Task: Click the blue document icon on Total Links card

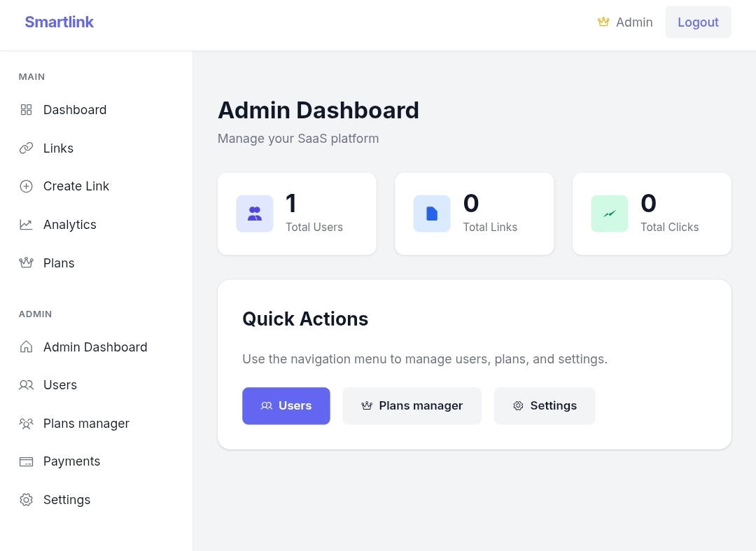Action: coord(432,214)
